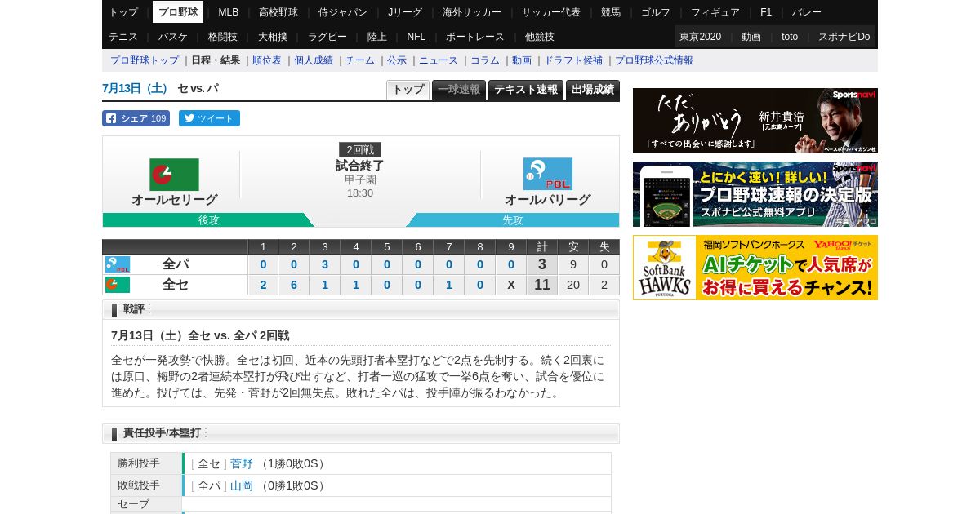Select the 一球速報 tab
The height and width of the screenshot is (514, 980).
(x=459, y=90)
